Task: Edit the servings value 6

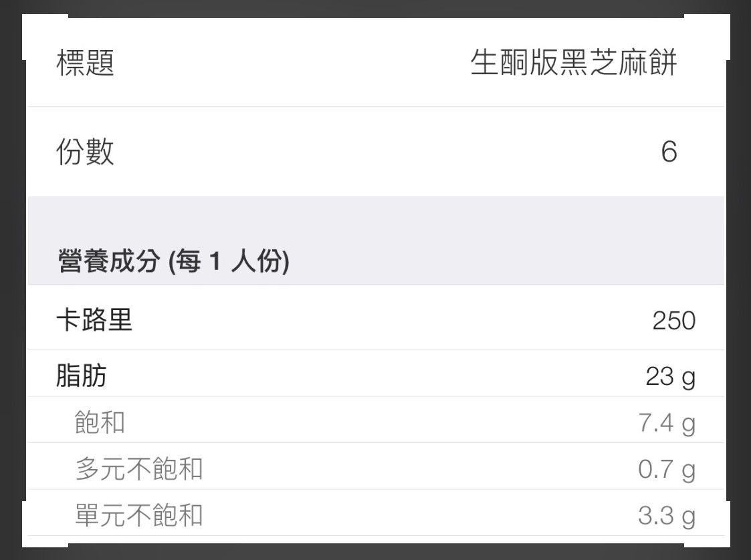Action: click(669, 152)
